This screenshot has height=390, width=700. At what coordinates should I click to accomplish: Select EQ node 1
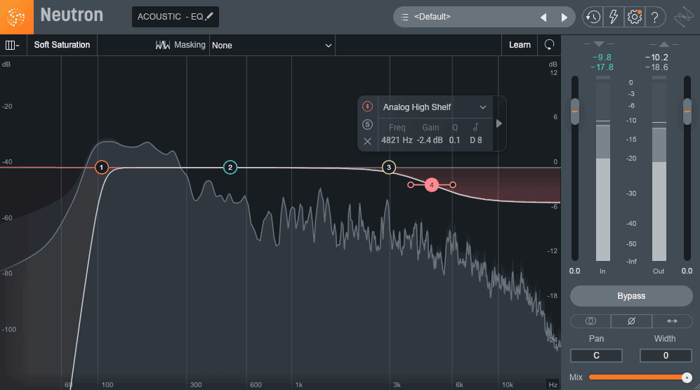102,167
